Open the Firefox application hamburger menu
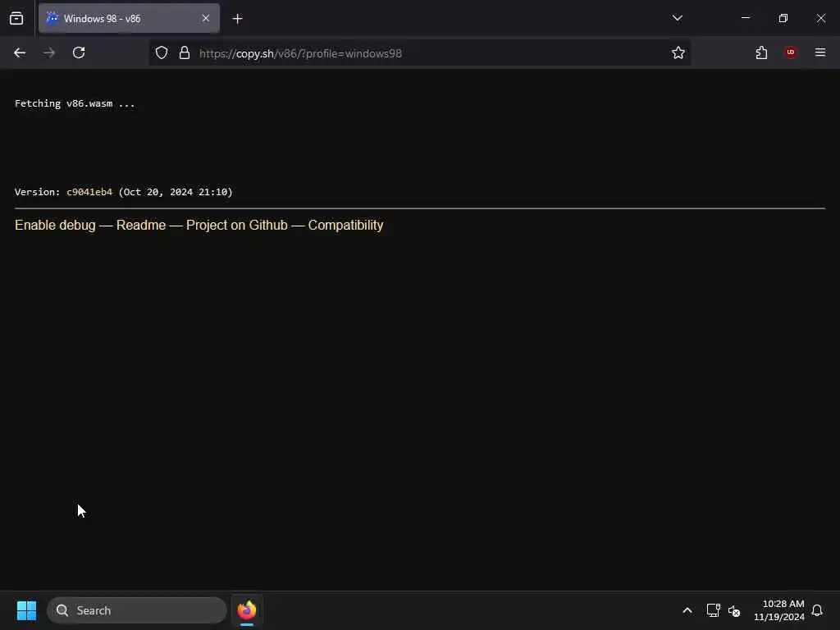Screen dimensions: 840x630 point(820,52)
